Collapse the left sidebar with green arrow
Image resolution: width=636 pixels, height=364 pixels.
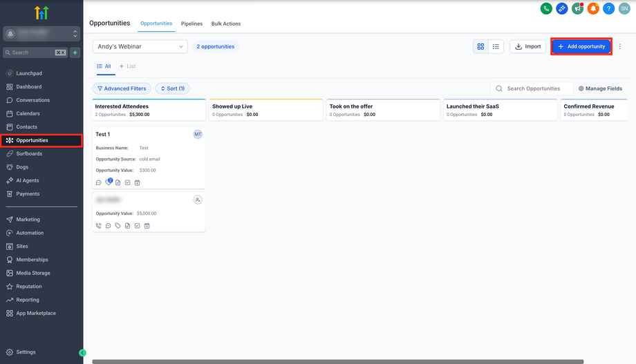coord(83,352)
